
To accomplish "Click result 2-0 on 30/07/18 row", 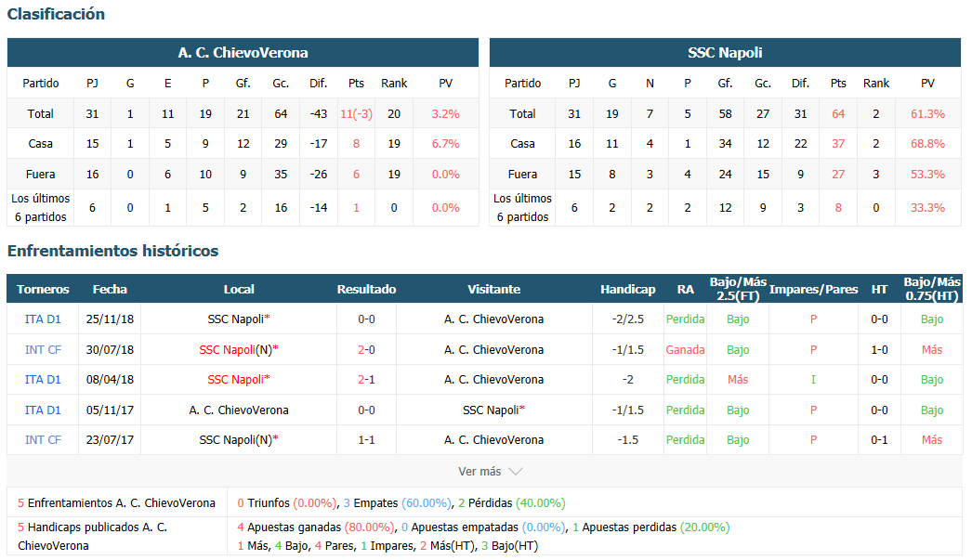I will (x=366, y=349).
